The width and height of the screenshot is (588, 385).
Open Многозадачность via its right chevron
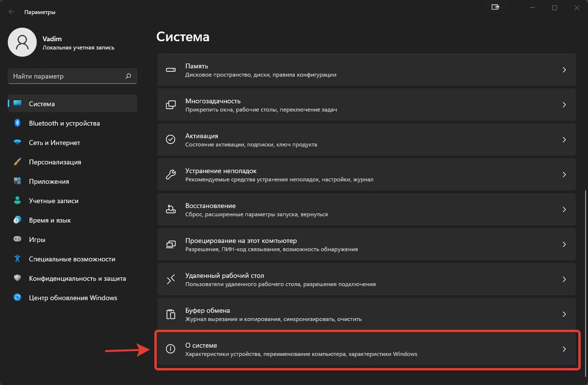[x=564, y=105]
